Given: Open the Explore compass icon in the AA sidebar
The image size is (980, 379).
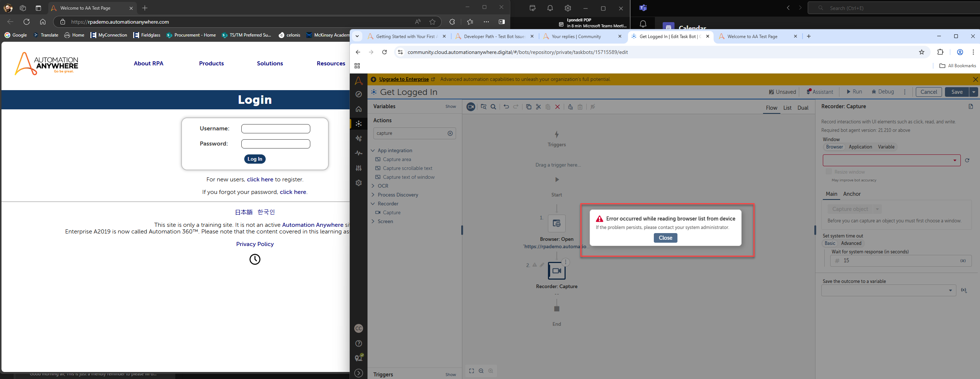Looking at the screenshot, I should [x=358, y=94].
